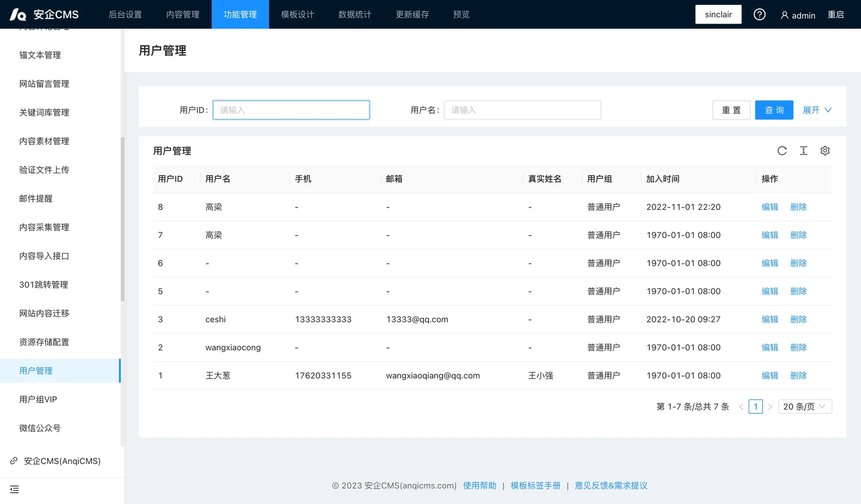Click the AnqiCMS logo icon
The width and height of the screenshot is (861, 504).
coord(18,14)
